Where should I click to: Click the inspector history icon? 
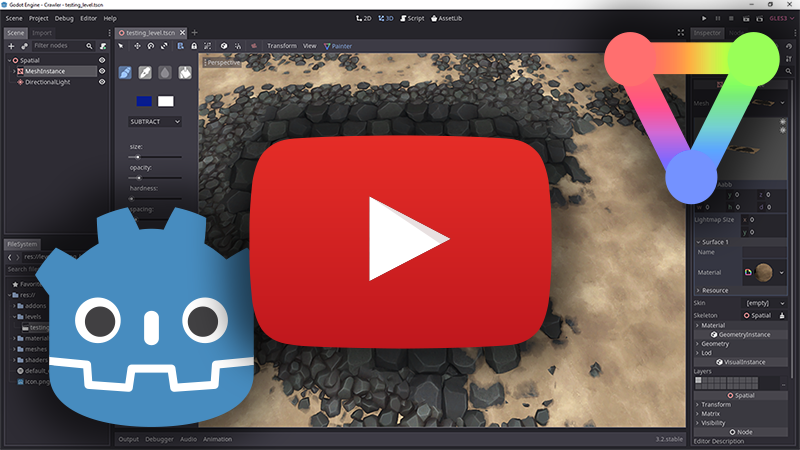789,46
